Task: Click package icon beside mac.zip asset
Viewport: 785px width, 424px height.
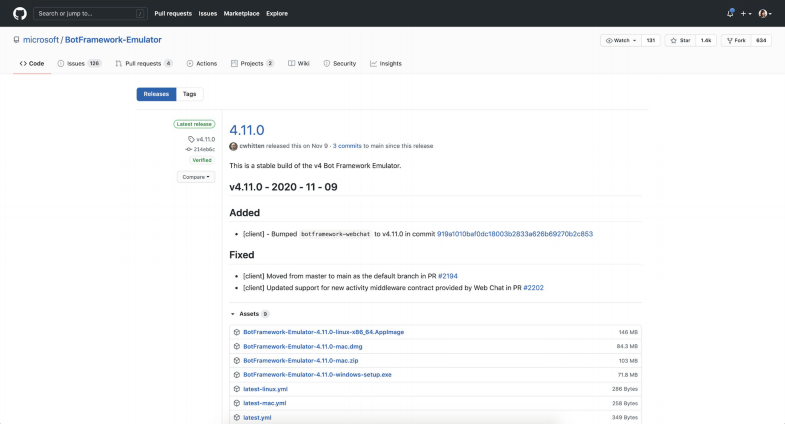Action: [x=237, y=360]
